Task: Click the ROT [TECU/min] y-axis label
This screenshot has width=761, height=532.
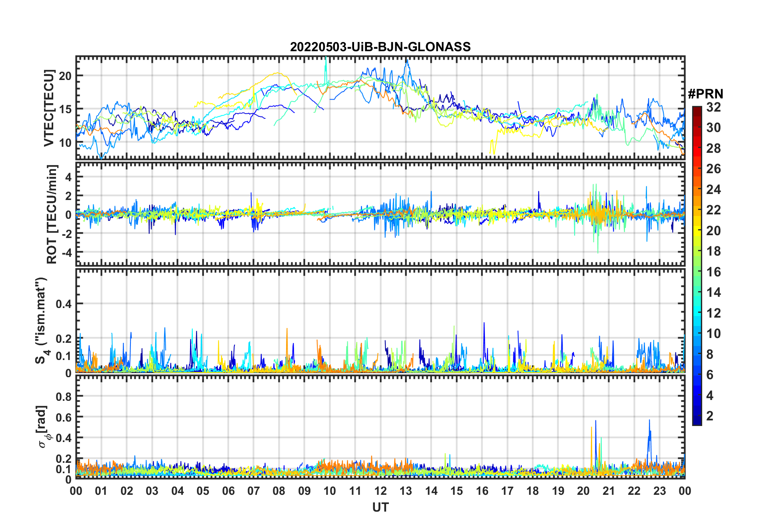Action: coord(52,214)
